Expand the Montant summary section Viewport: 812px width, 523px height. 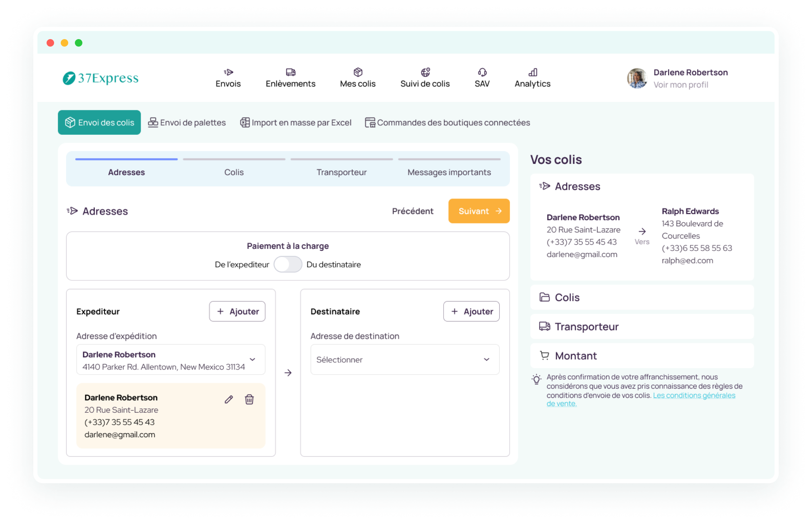641,356
